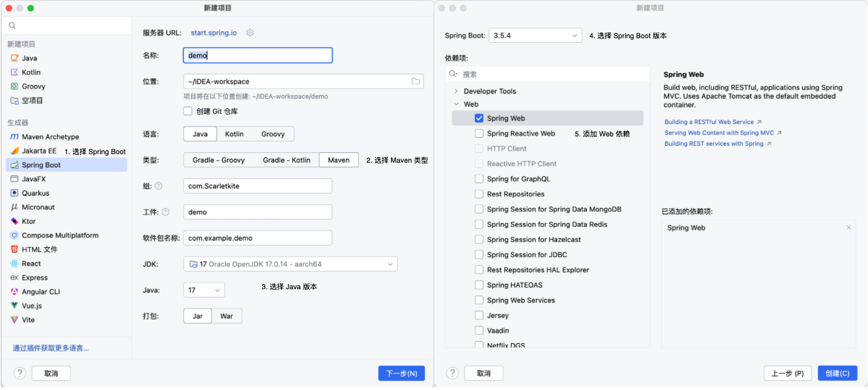Image resolution: width=868 pixels, height=390 pixels.
Task: Remove Spring Web from added dependencies
Action: pyautogui.click(x=849, y=228)
